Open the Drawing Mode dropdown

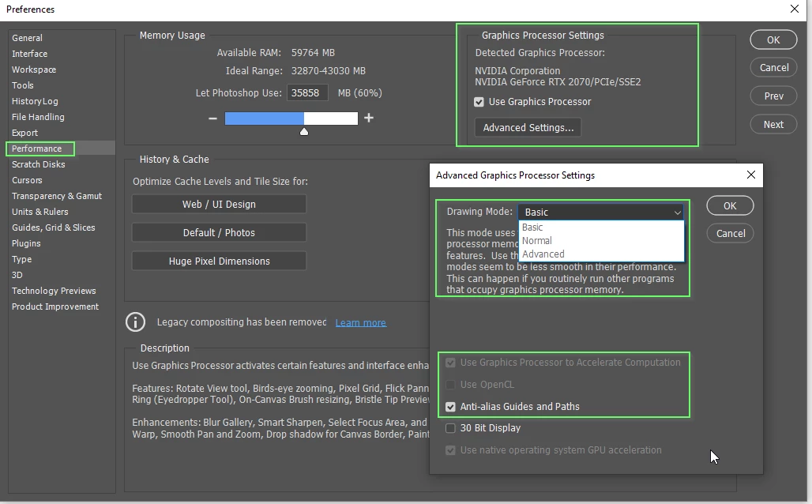pos(601,212)
